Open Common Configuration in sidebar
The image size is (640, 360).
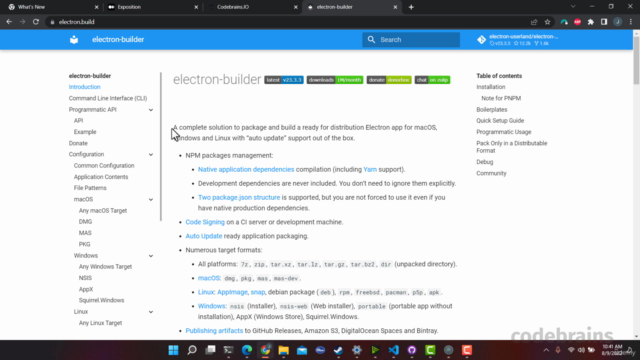click(104, 166)
